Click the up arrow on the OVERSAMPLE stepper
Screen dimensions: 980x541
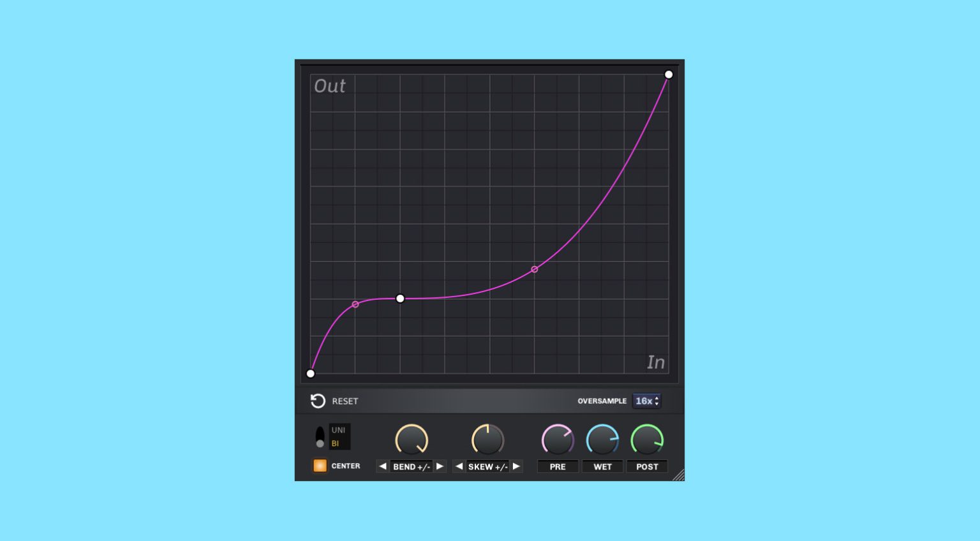[657, 399]
